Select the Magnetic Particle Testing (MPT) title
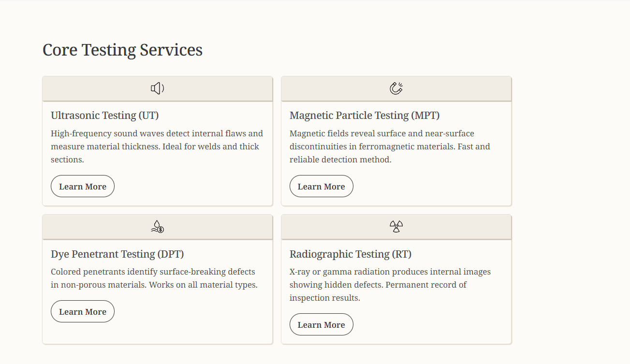630x364 pixels. pos(365,116)
